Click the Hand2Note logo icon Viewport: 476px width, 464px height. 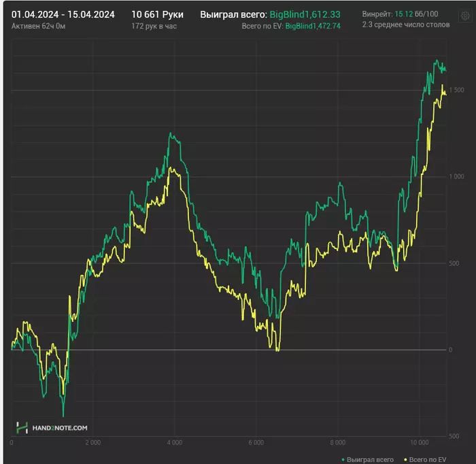click(20, 427)
